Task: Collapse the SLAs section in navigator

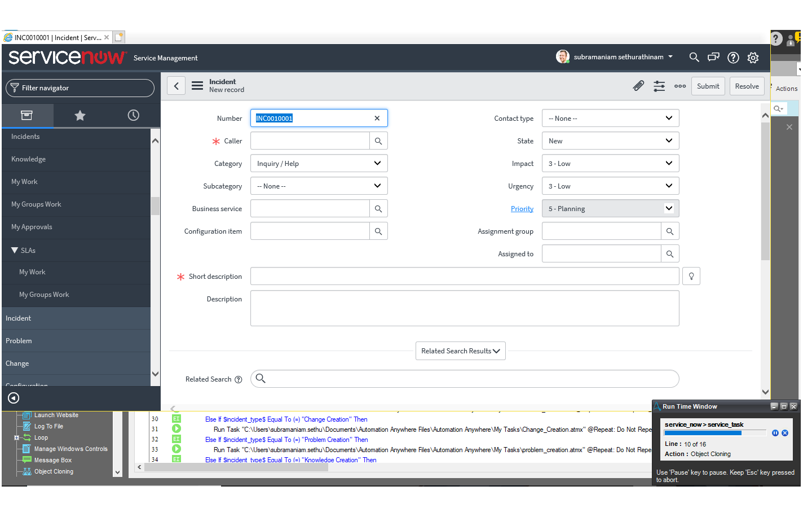Action: (x=15, y=250)
